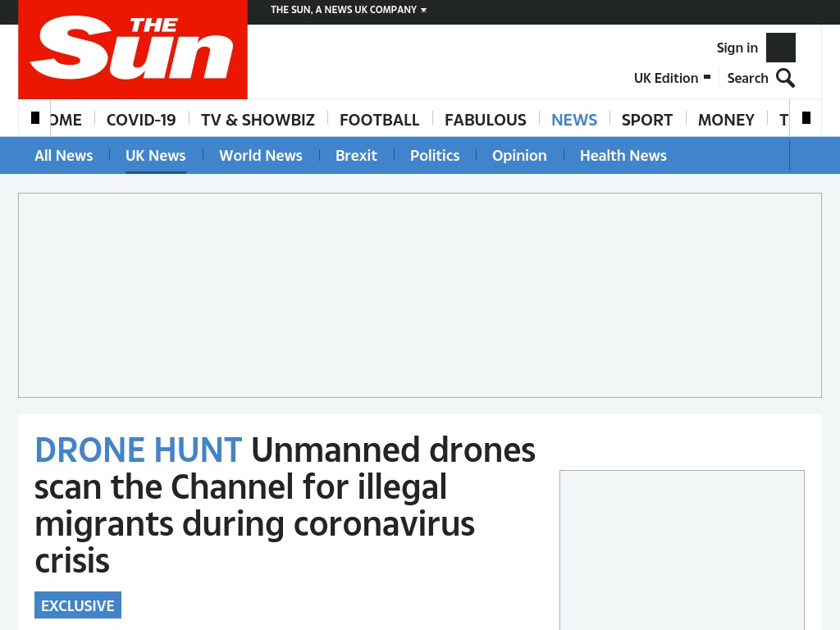The image size is (840, 630).
Task: Switch to the World News tab
Action: point(260,155)
